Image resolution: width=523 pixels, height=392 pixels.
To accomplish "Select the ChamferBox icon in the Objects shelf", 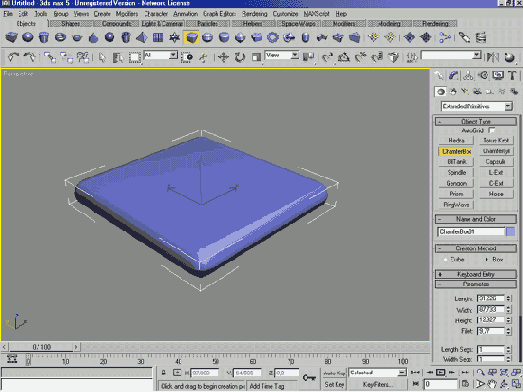I will [x=191, y=37].
